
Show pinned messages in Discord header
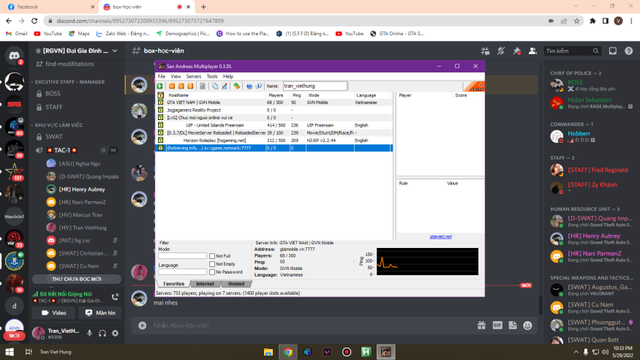tap(517, 51)
